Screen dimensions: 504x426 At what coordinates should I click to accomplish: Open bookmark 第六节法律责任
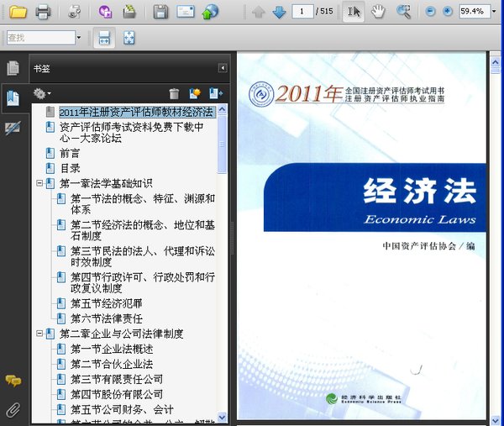coord(107,318)
